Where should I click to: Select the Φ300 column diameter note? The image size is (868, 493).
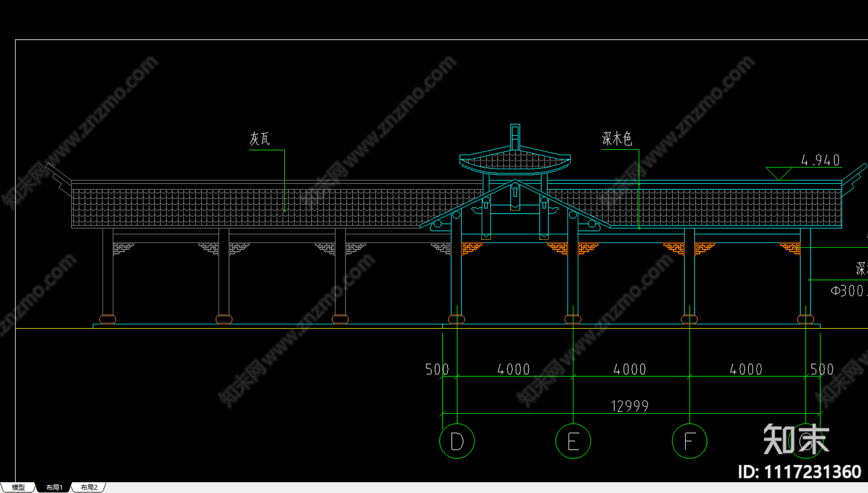pos(848,291)
